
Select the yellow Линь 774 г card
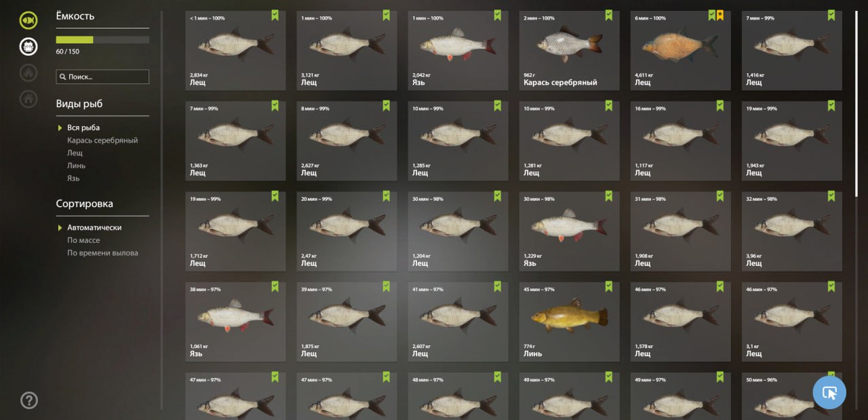click(569, 322)
